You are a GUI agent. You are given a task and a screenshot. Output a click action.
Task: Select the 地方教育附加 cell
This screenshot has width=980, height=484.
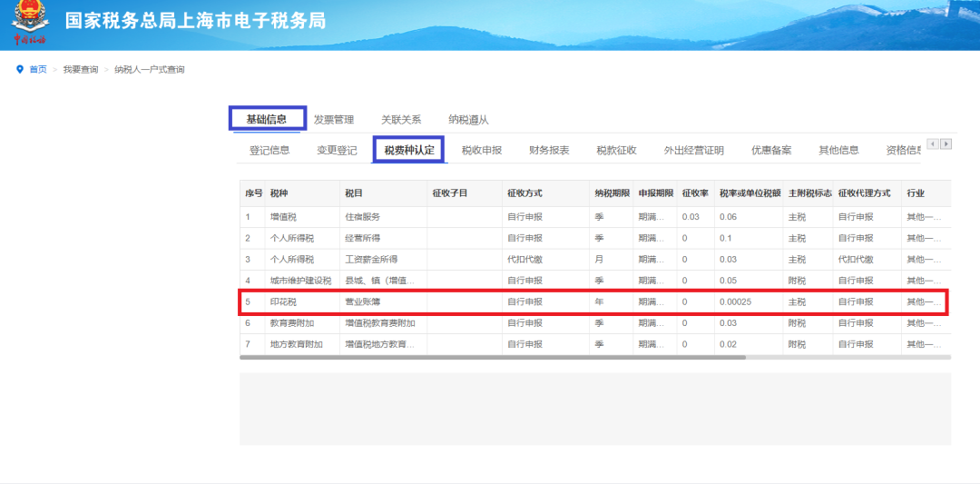pos(296,344)
